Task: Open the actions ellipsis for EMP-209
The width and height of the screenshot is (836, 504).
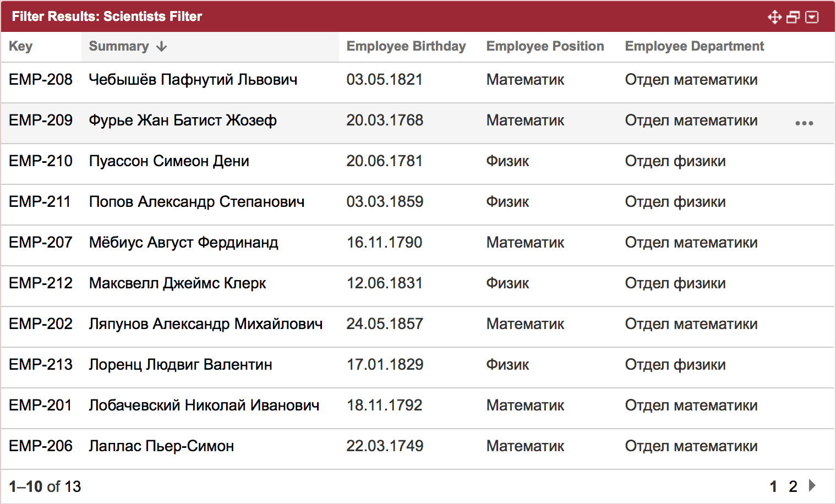Action: pos(804,123)
